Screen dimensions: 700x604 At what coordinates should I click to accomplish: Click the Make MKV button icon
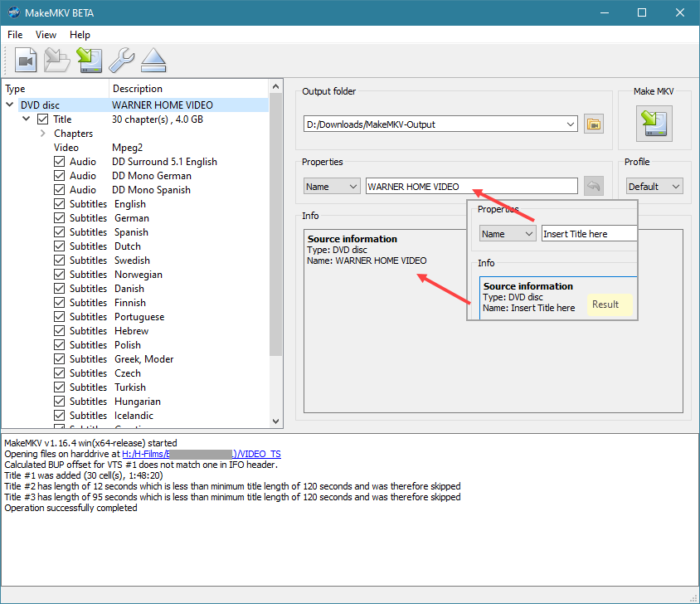point(654,124)
